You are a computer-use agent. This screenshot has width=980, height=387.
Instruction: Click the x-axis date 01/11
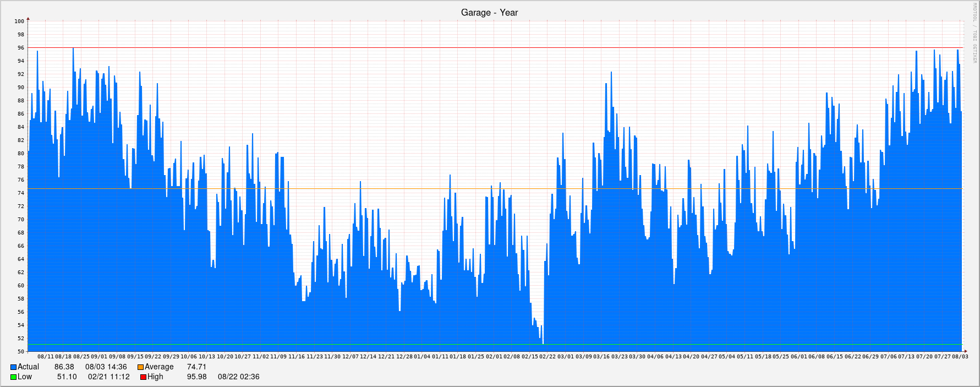[x=440, y=357]
